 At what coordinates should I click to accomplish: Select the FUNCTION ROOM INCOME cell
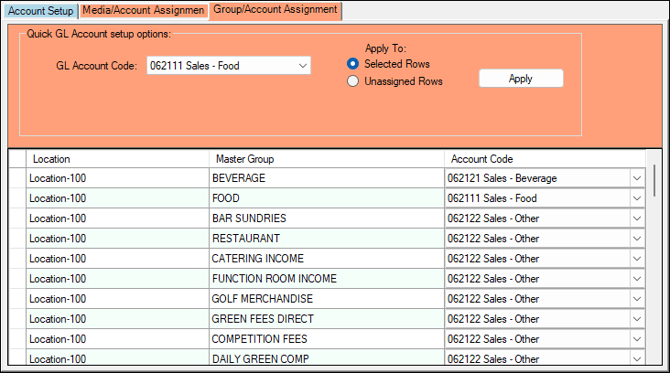327,279
